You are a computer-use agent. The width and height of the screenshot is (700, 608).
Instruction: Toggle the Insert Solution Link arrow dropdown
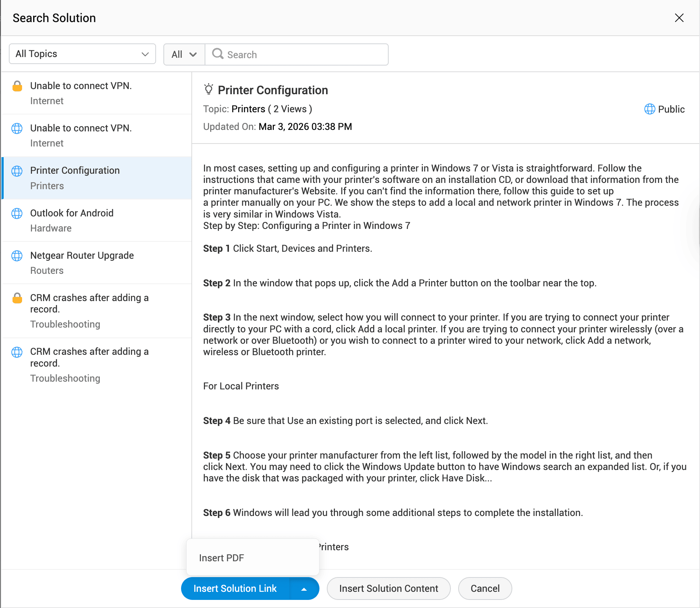pos(304,588)
